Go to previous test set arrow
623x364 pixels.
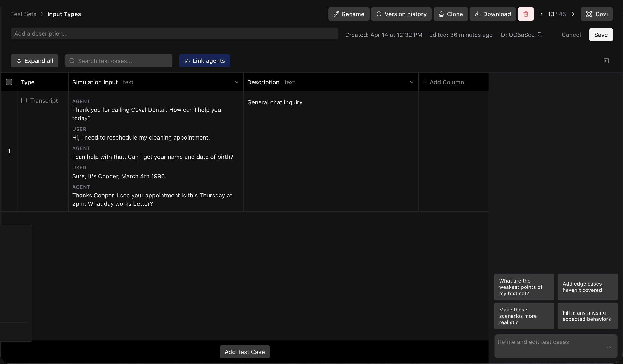[541, 14]
